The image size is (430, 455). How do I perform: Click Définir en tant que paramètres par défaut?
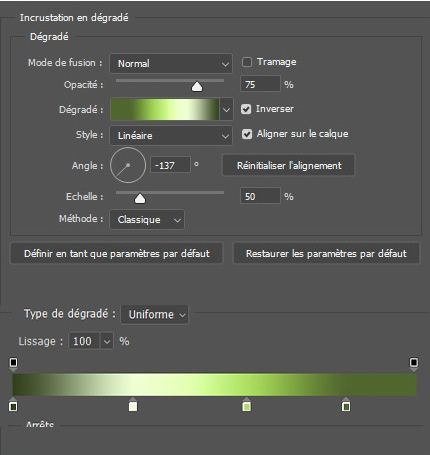point(117,253)
